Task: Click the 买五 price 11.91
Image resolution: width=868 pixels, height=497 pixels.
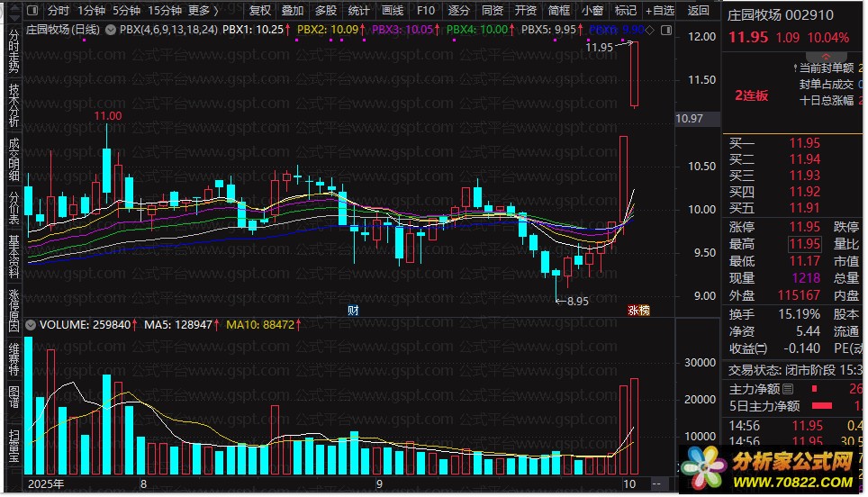Action: click(x=804, y=208)
